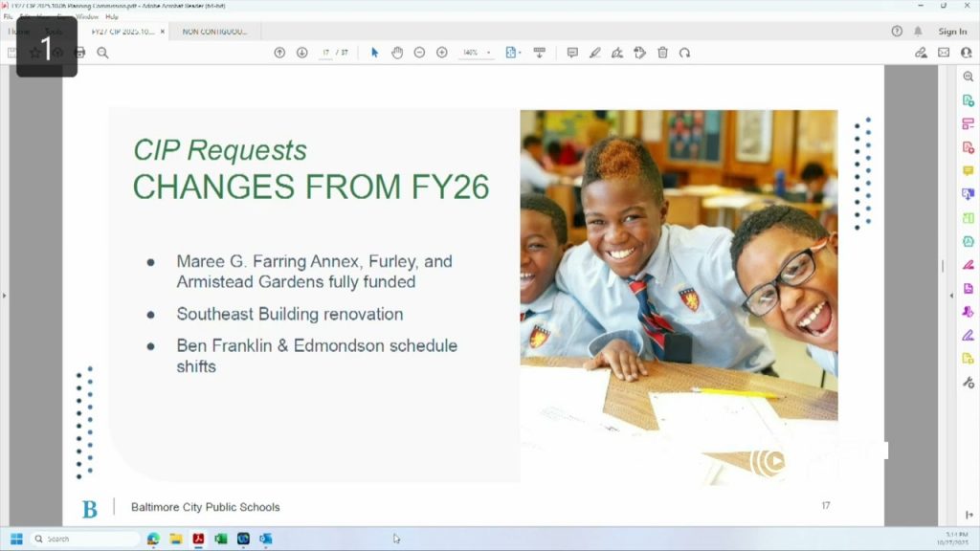980x551 pixels.
Task: Zoom in with the plus button
Action: point(442,54)
